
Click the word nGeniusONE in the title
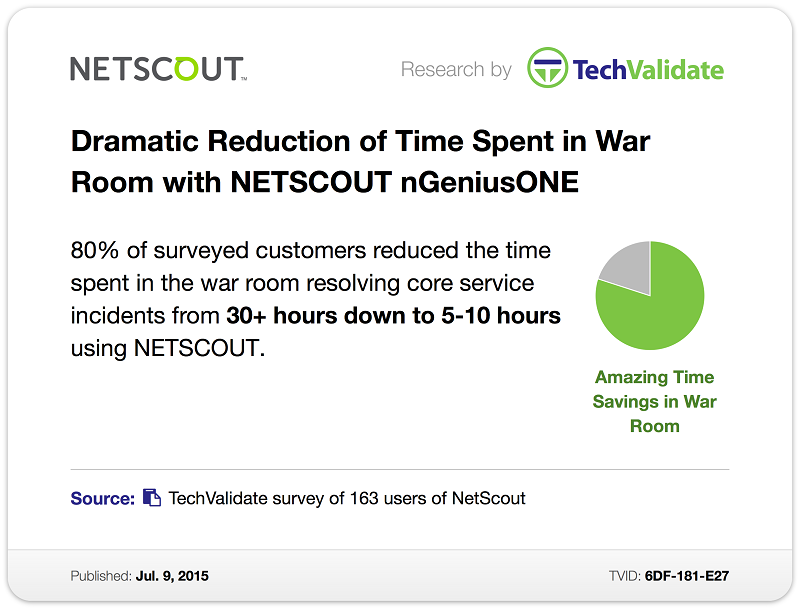(x=489, y=182)
